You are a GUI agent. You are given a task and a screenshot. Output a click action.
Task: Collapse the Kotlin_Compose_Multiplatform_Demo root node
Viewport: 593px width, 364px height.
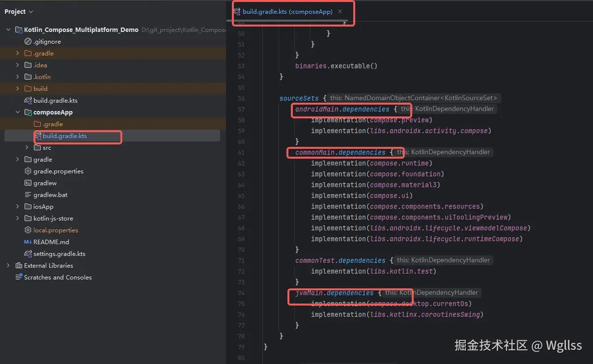point(8,29)
